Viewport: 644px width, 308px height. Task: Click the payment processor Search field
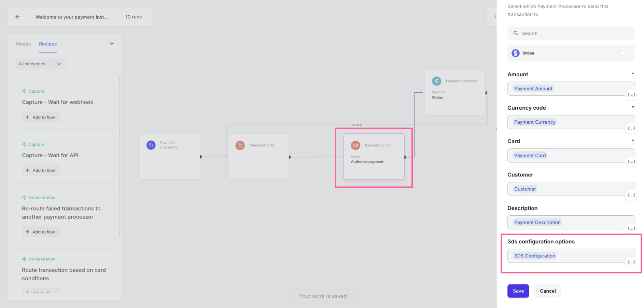571,34
